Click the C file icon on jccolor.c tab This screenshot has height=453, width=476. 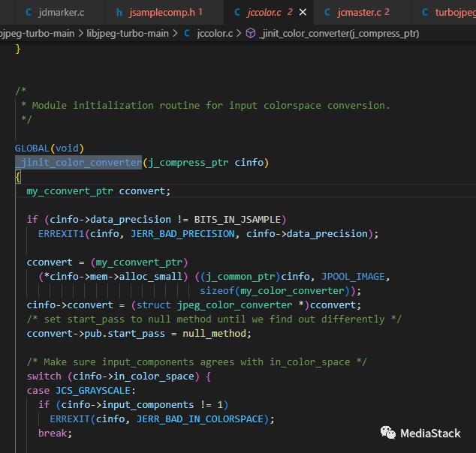236,13
